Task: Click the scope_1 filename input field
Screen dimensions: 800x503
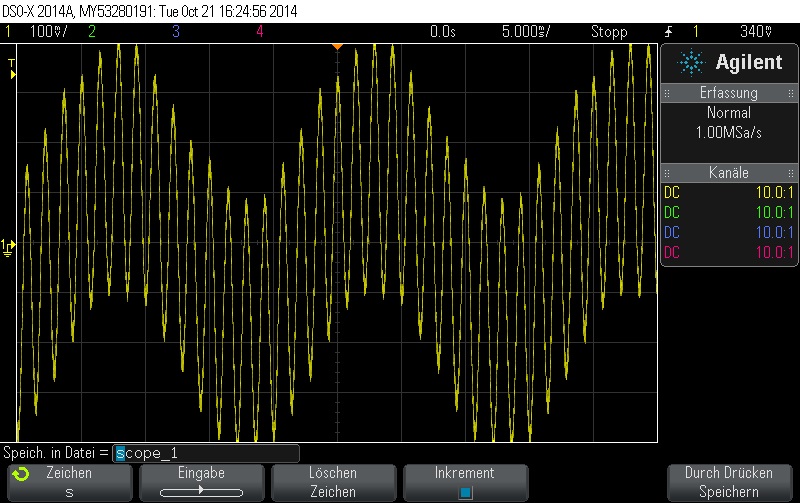Action: click(206, 453)
